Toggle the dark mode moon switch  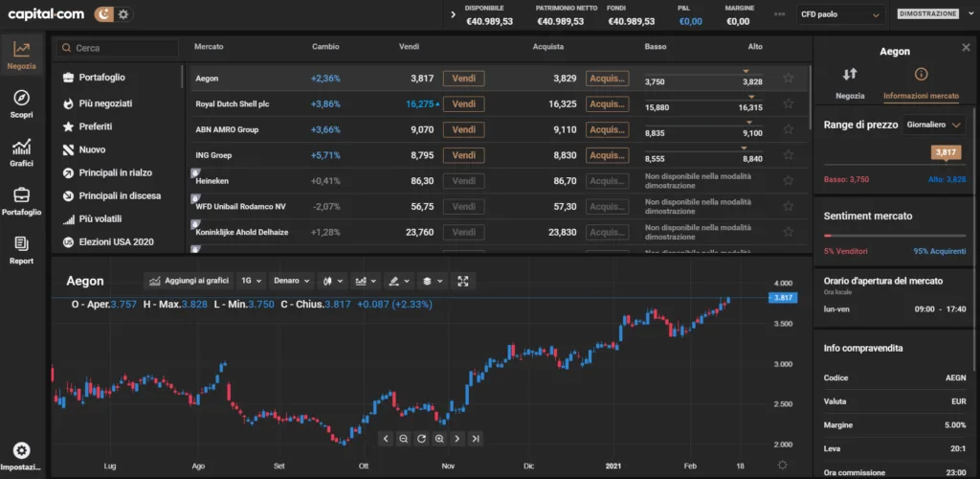[103, 13]
